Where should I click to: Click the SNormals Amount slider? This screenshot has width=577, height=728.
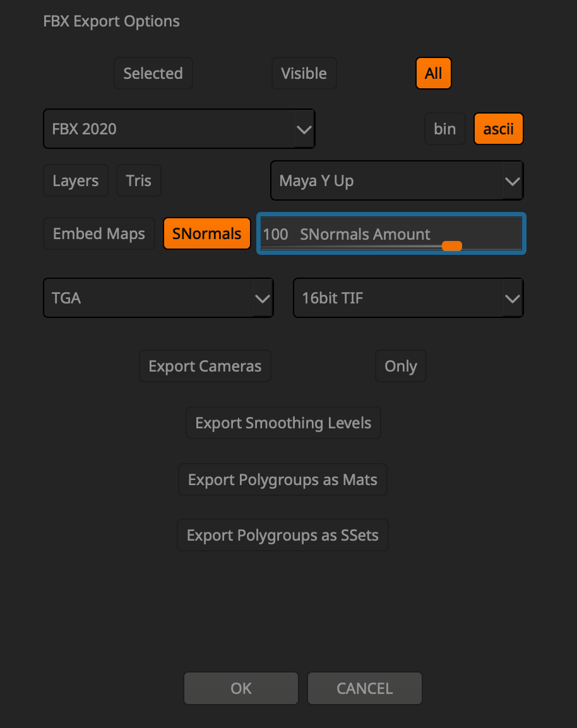click(x=391, y=234)
